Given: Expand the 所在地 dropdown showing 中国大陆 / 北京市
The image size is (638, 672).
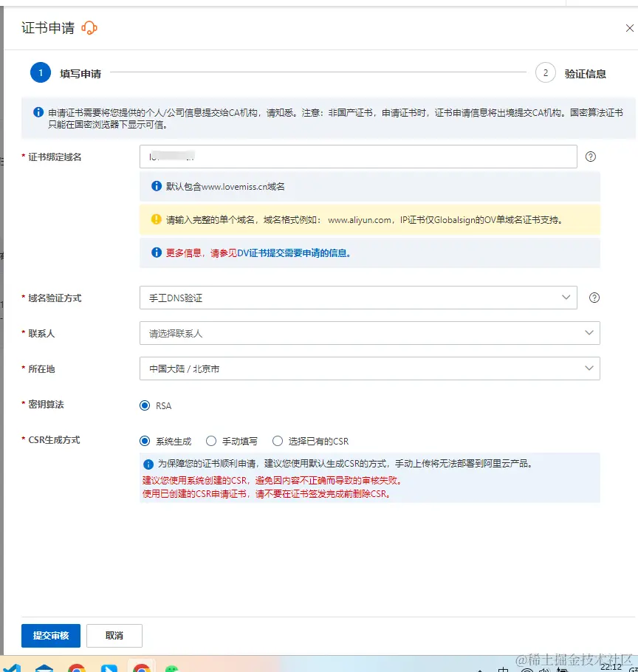Looking at the screenshot, I should pyautogui.click(x=370, y=368).
